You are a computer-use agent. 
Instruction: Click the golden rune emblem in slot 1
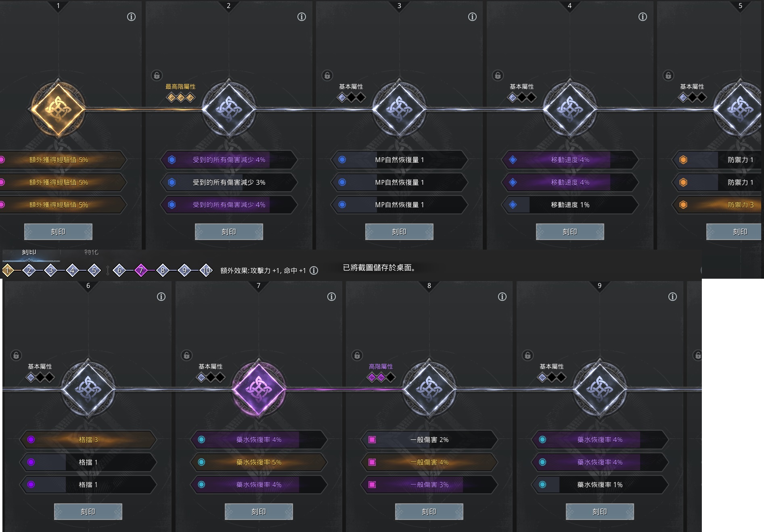pyautogui.click(x=58, y=109)
